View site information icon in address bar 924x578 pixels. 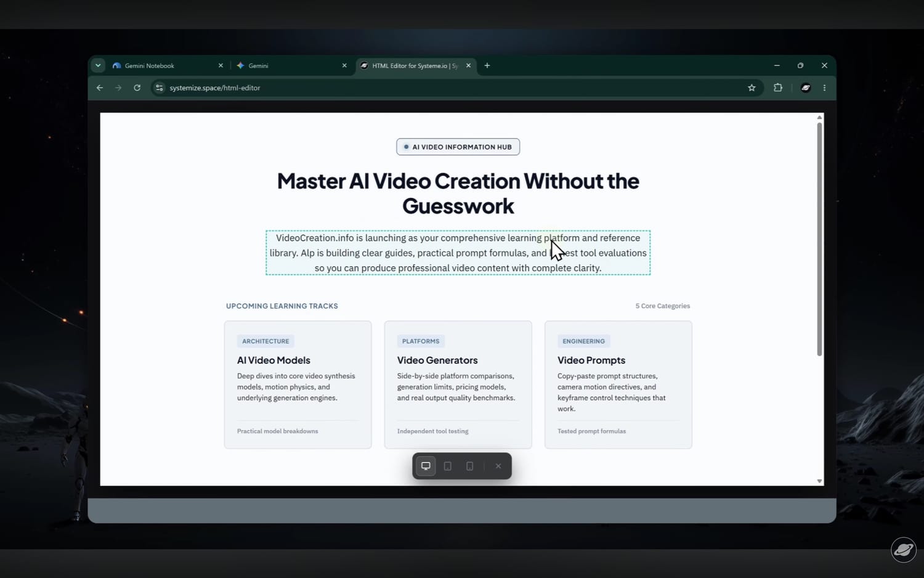(x=160, y=88)
